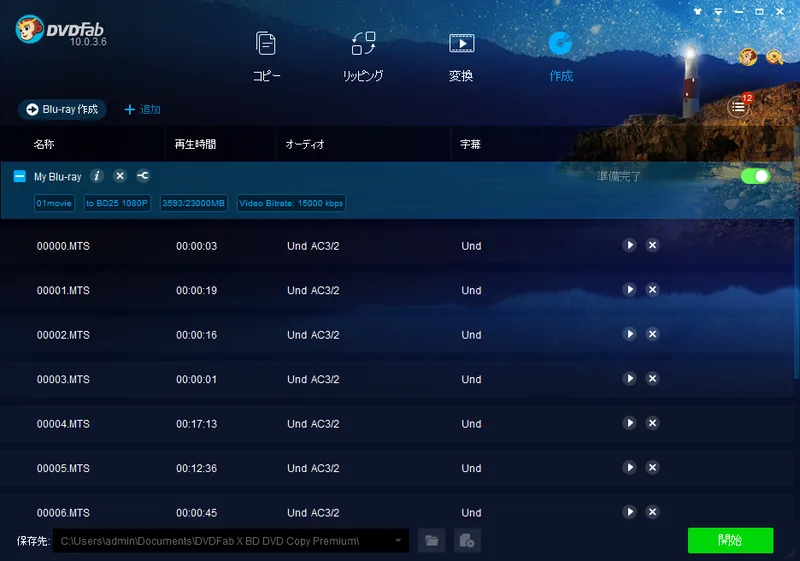The image size is (800, 561).
Task: Click the ISO image output icon
Action: click(467, 541)
